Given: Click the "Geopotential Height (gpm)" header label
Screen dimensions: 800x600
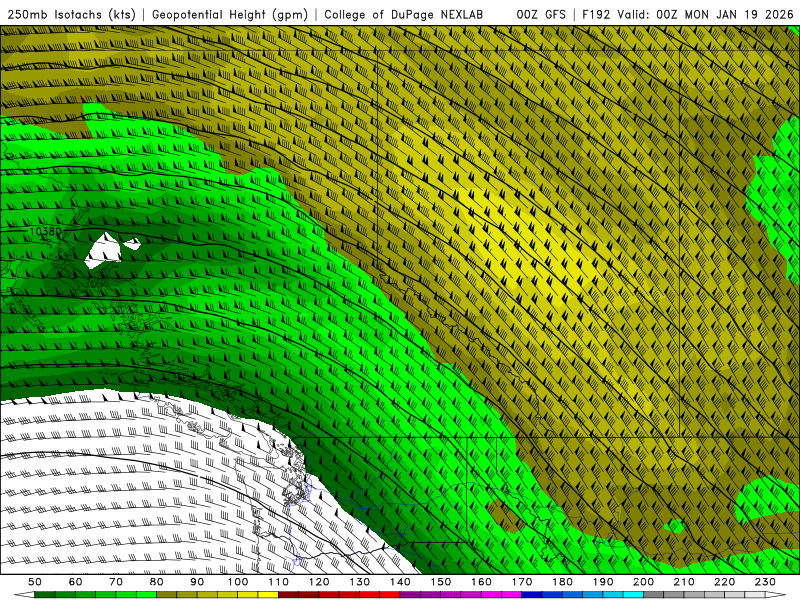Looking at the screenshot, I should [x=230, y=15].
